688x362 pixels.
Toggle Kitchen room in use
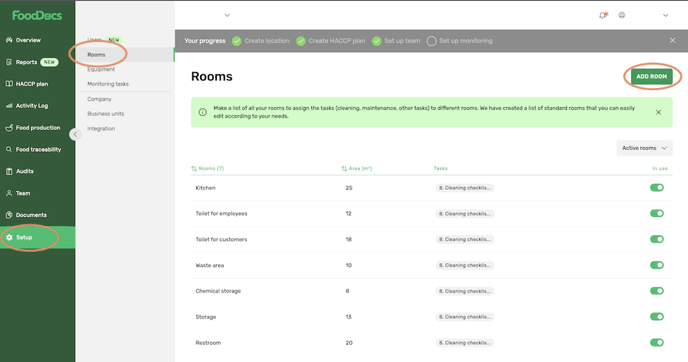tap(657, 188)
